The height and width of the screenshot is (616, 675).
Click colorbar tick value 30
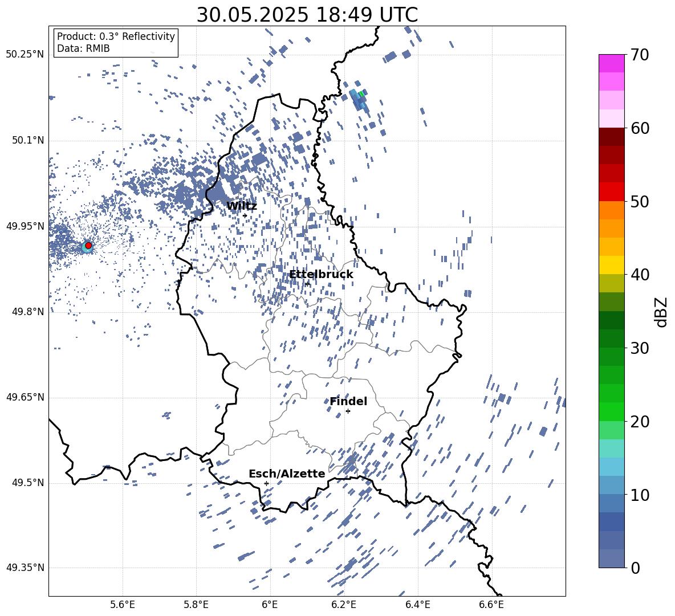[x=640, y=348]
